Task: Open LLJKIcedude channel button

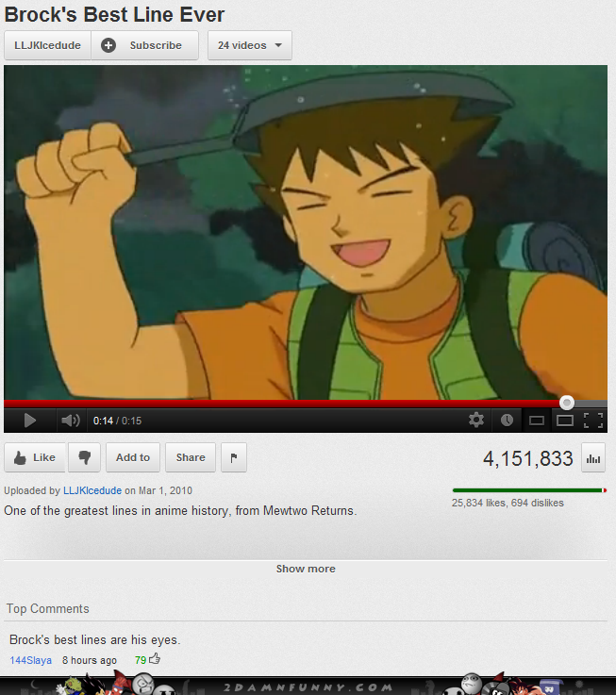Action: click(x=47, y=45)
